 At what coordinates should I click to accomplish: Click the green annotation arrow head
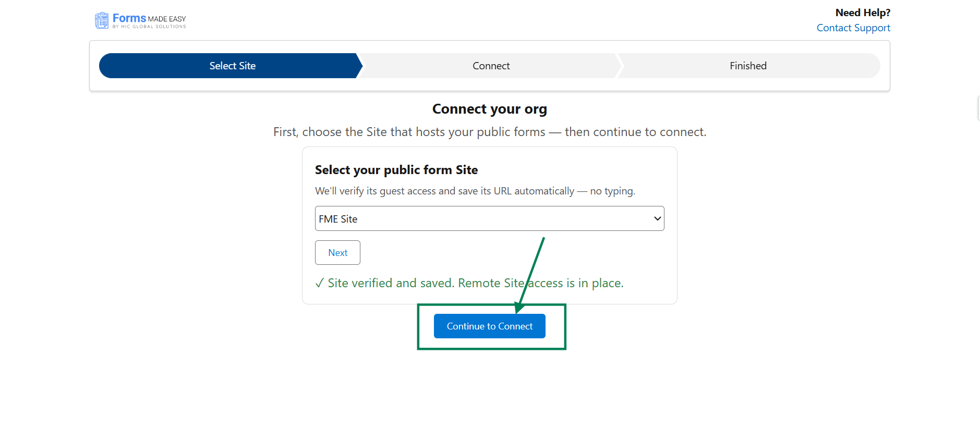click(x=519, y=308)
